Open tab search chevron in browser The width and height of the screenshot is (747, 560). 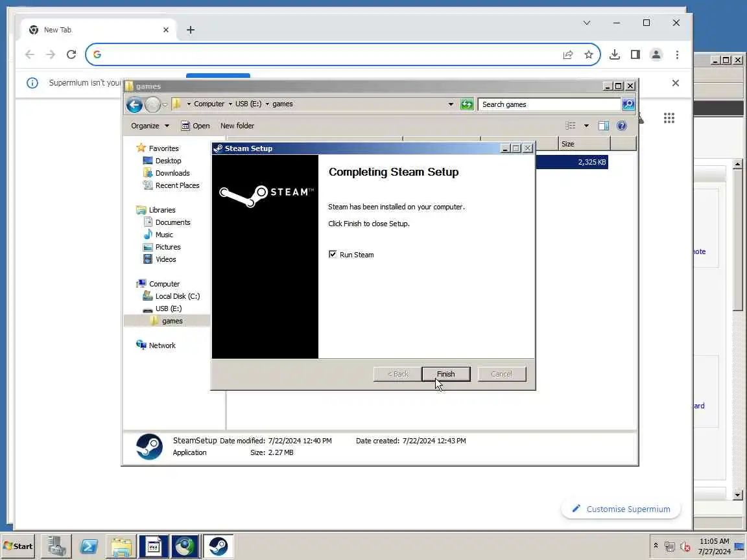(587, 23)
